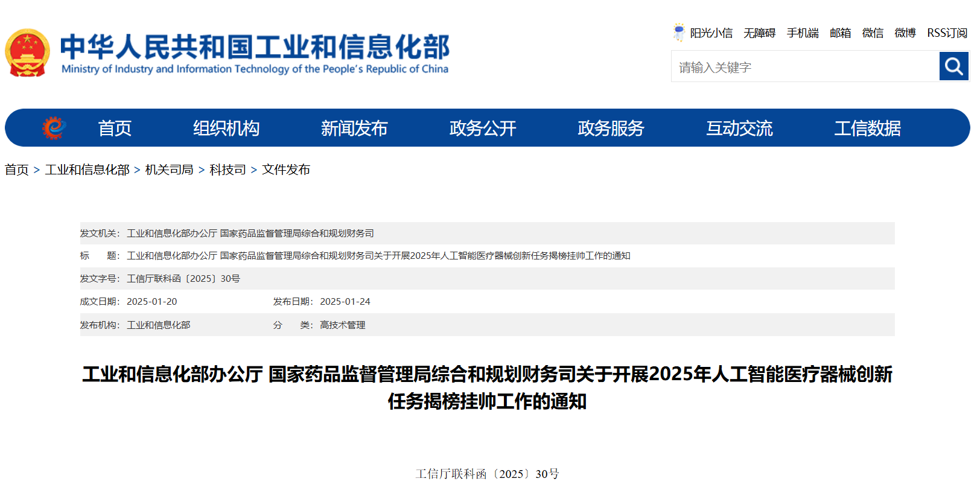Open the 组织机构 navigation item
This screenshot has width=980, height=487.
226,128
